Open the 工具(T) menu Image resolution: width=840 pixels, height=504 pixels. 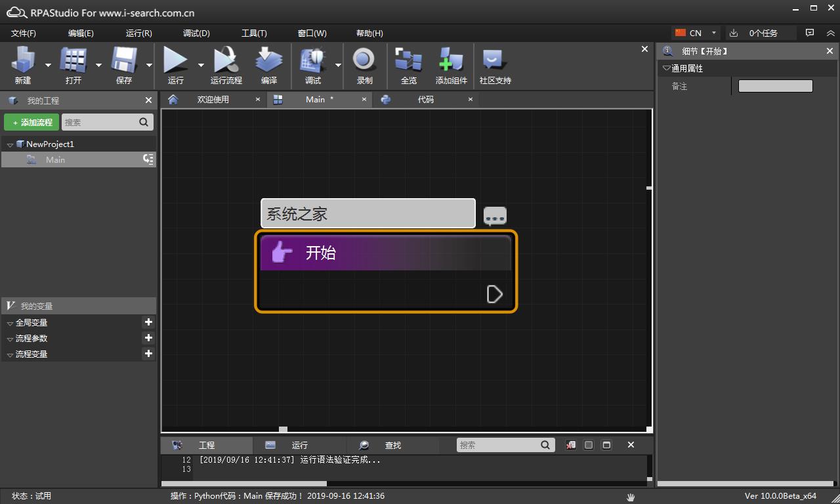click(254, 33)
